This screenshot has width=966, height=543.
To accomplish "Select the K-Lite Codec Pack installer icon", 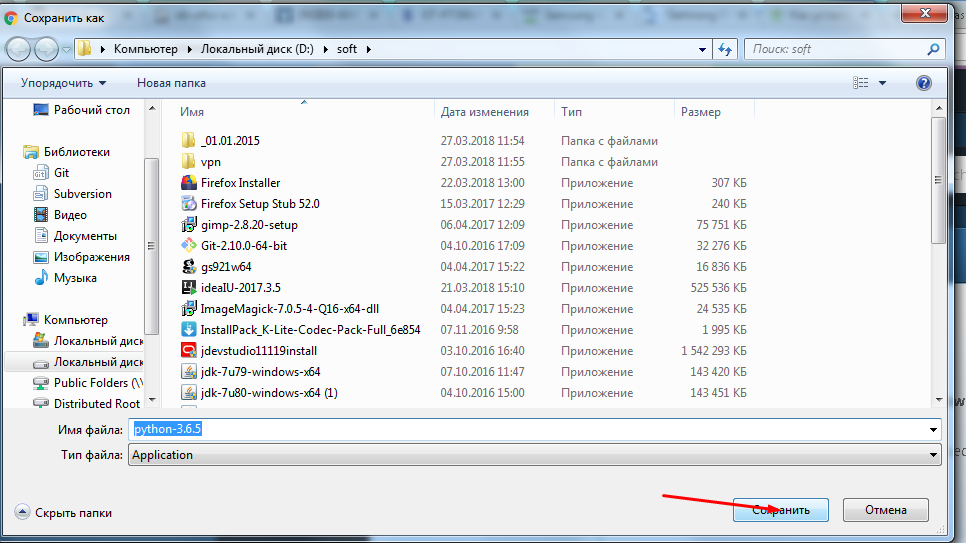I will [x=189, y=329].
